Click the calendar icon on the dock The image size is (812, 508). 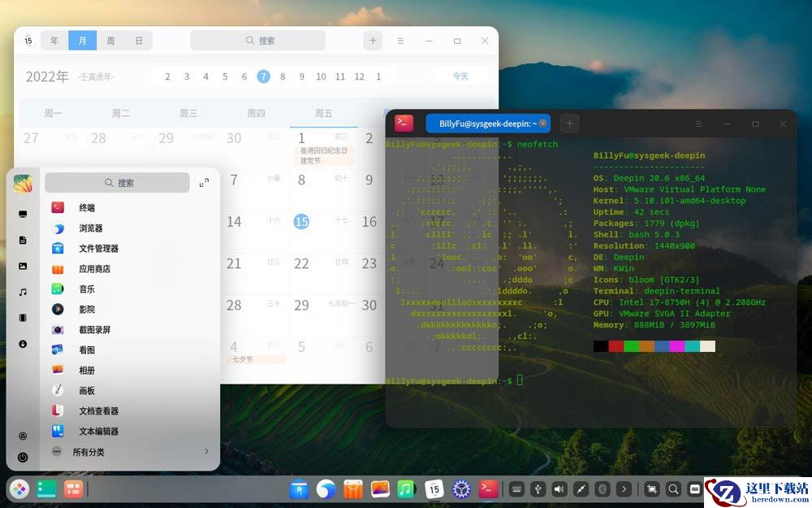tap(434, 488)
